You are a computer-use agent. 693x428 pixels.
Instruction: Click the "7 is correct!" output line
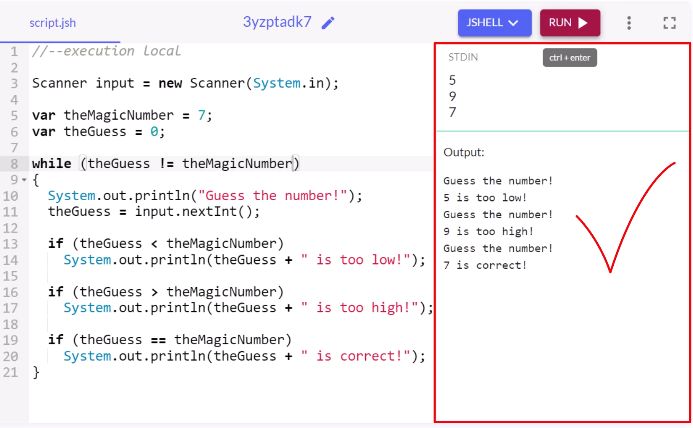tap(485, 265)
